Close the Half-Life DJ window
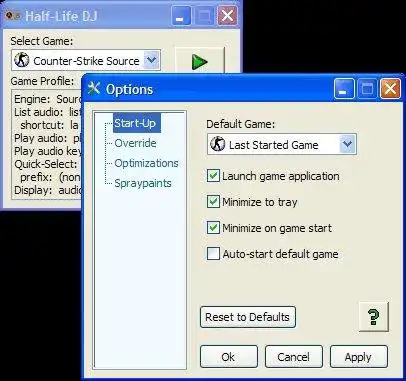Screen dimensions: 406x381 coord(227,16)
